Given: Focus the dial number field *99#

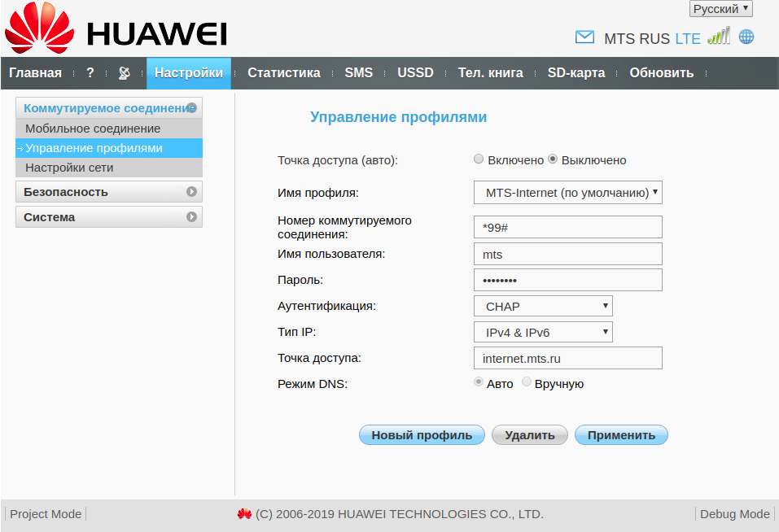Looking at the screenshot, I should pyautogui.click(x=568, y=227).
